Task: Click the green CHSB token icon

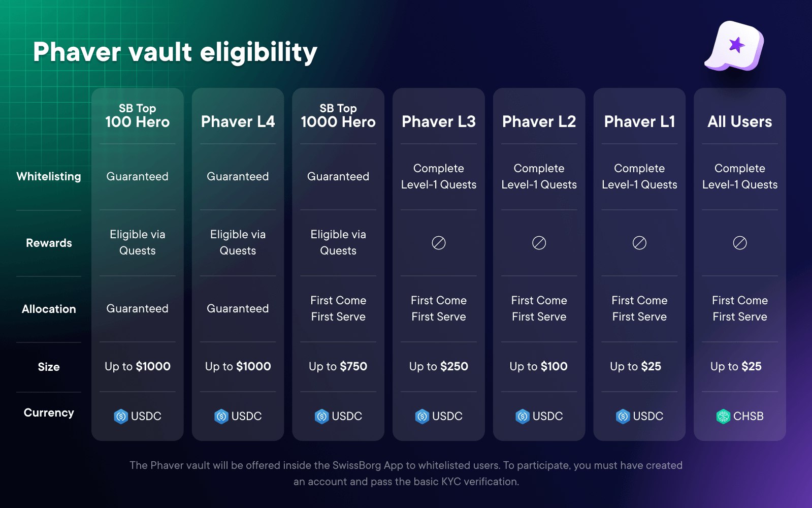Action: tap(723, 417)
